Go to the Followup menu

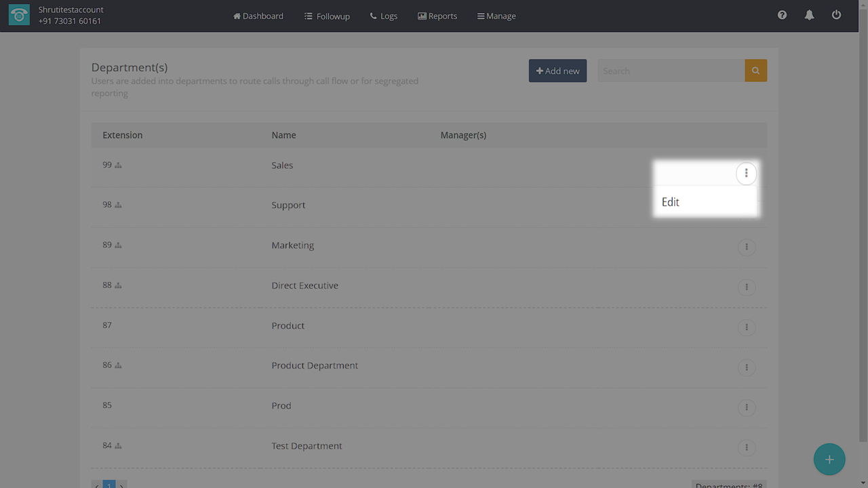[x=327, y=16]
